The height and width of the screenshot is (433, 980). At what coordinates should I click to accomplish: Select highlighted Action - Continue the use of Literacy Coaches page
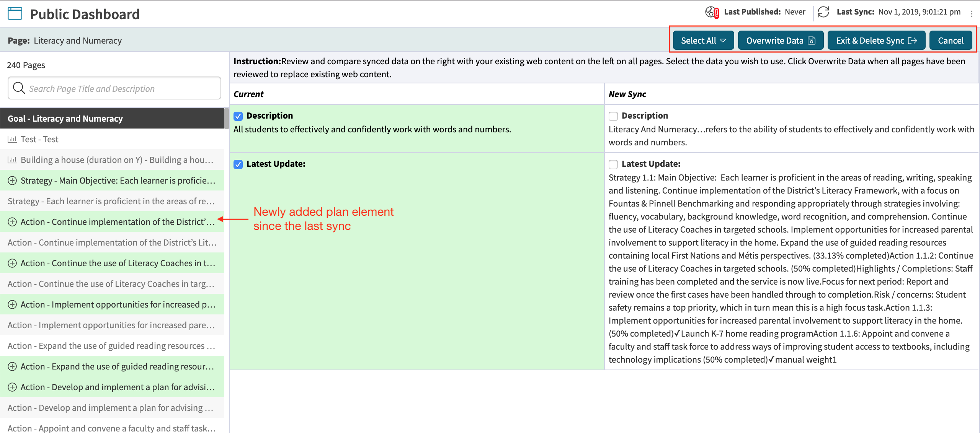tap(112, 263)
